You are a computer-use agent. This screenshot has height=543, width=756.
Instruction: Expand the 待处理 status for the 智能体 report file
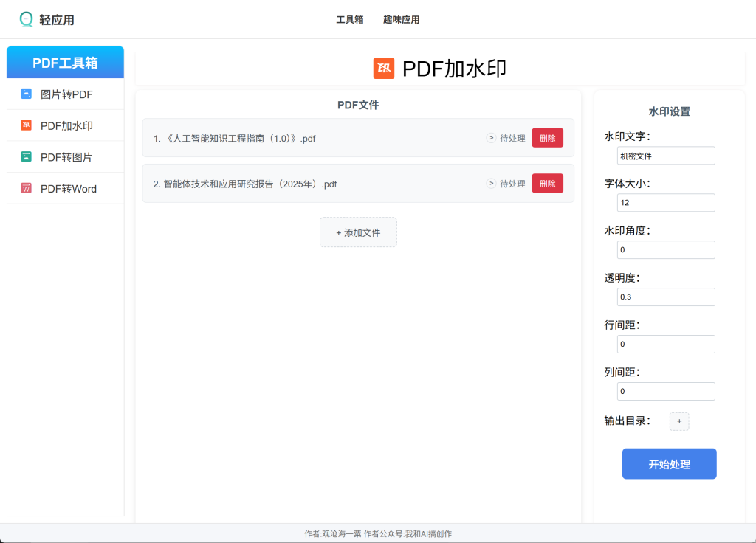click(x=491, y=184)
